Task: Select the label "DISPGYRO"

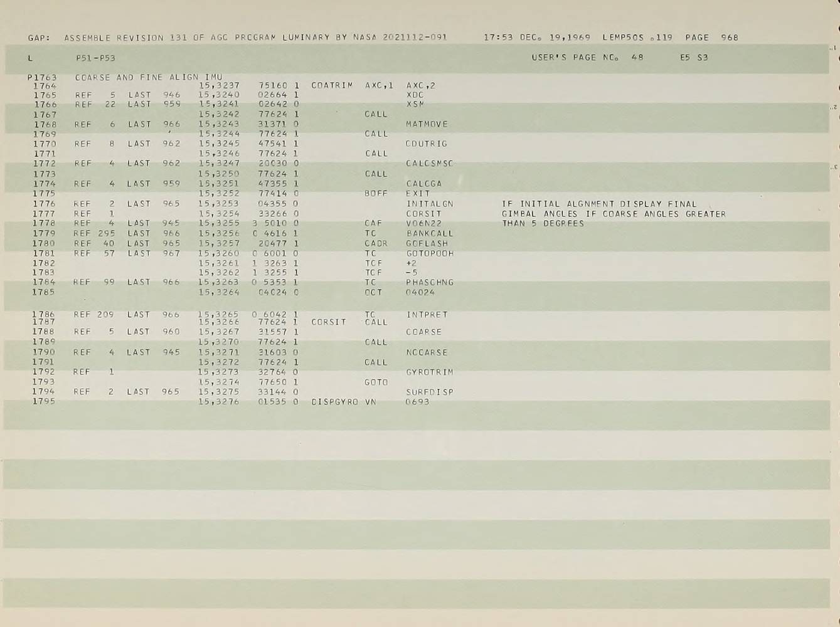Action: [x=334, y=402]
